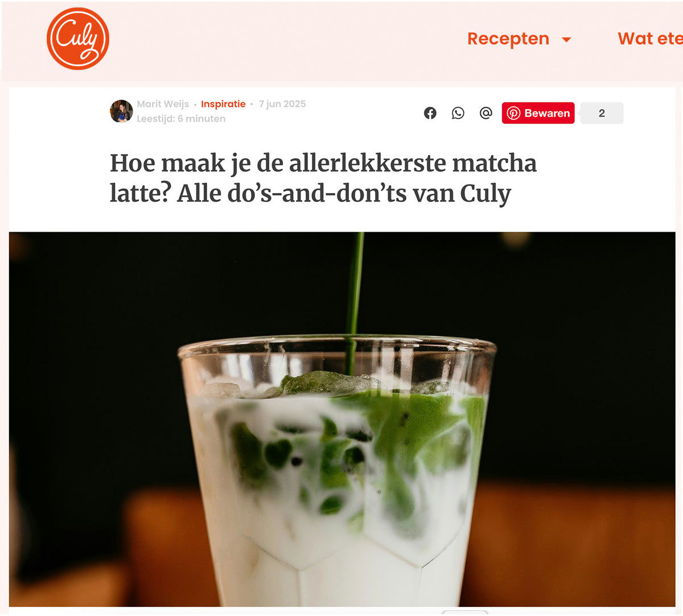Open the Wat eten menu item
The image size is (683, 616).
pyautogui.click(x=650, y=39)
